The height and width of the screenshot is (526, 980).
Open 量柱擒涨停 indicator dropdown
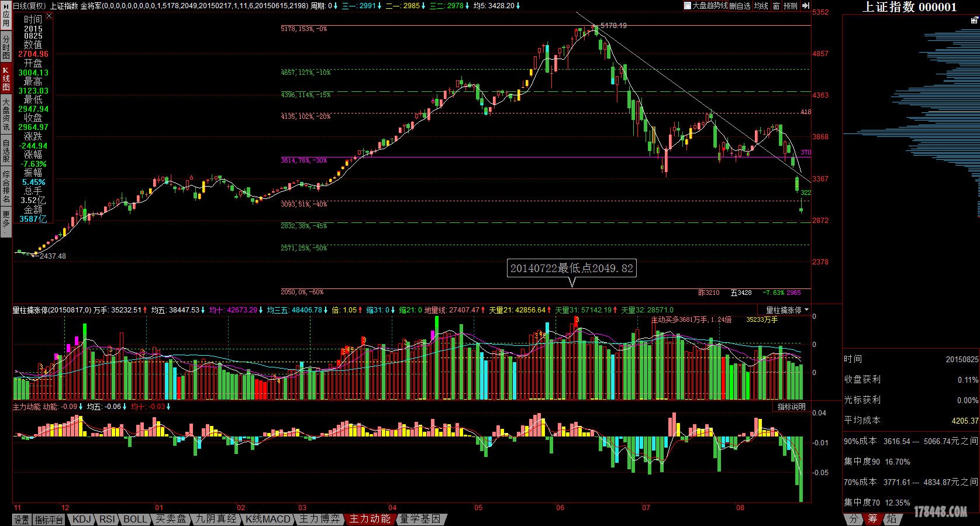click(x=785, y=310)
